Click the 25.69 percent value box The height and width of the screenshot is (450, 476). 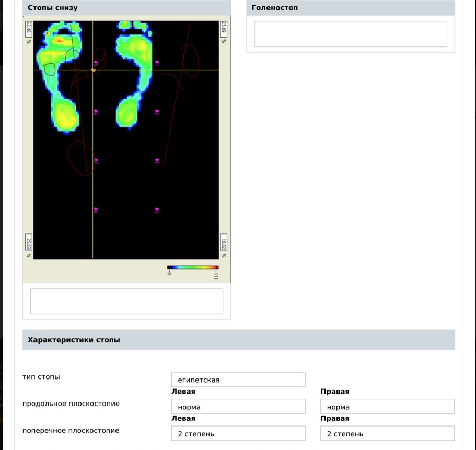[x=224, y=29]
